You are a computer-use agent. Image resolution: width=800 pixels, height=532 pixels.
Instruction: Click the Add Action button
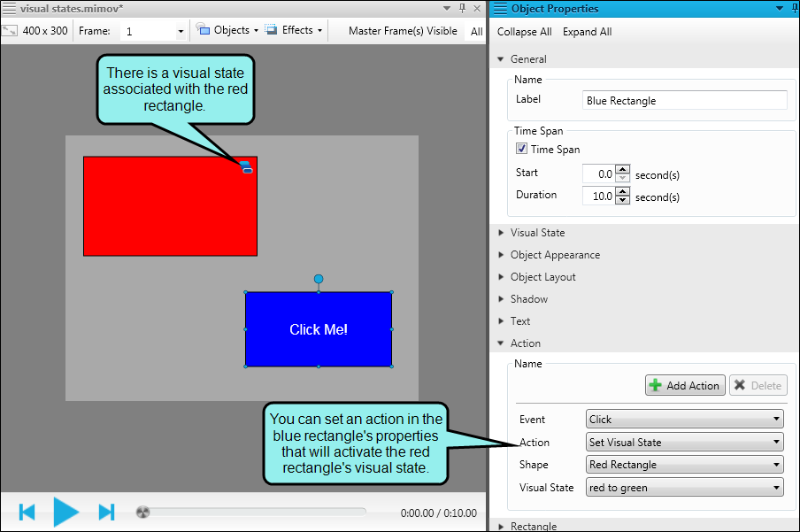685,385
